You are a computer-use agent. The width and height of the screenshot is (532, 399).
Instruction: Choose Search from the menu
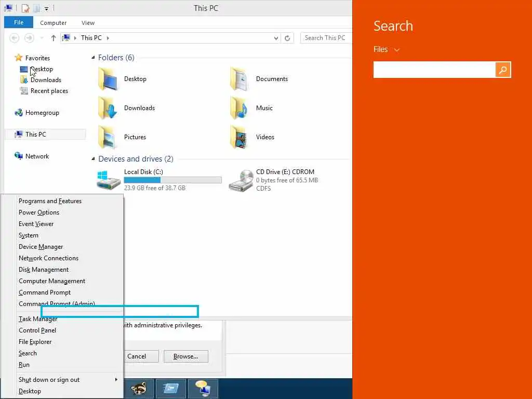28,353
